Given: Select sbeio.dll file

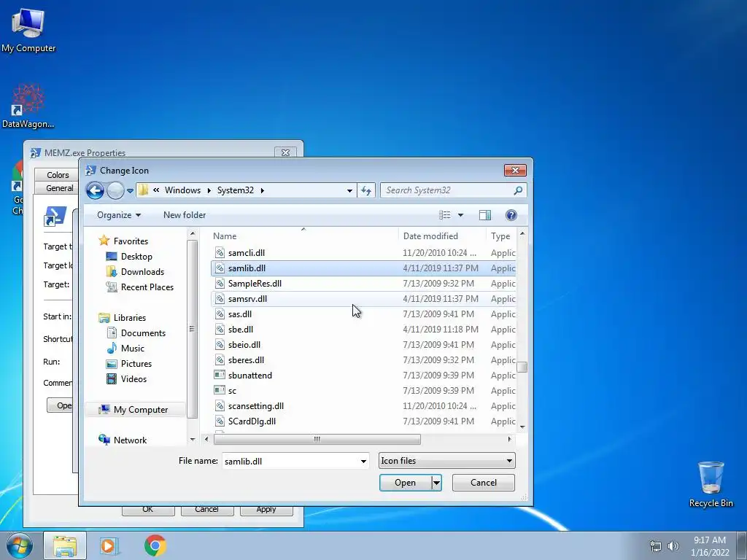Looking at the screenshot, I should (x=363, y=344).
